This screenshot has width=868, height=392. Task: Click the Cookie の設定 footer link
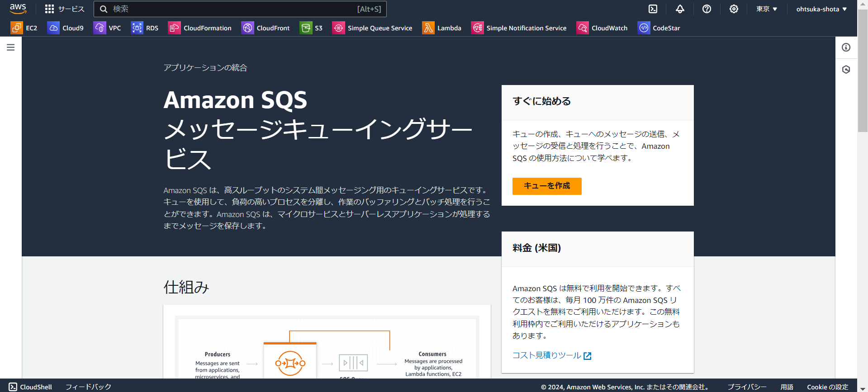point(828,387)
